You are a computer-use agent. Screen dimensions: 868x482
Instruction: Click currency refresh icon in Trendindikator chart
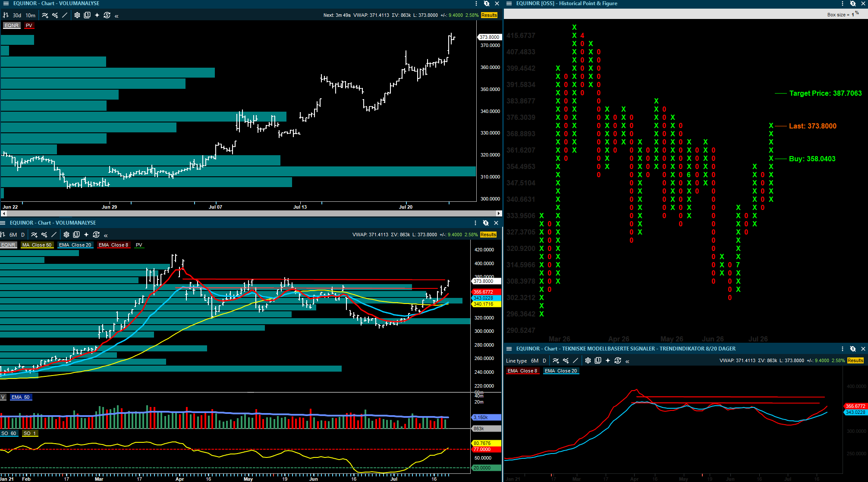pos(618,360)
